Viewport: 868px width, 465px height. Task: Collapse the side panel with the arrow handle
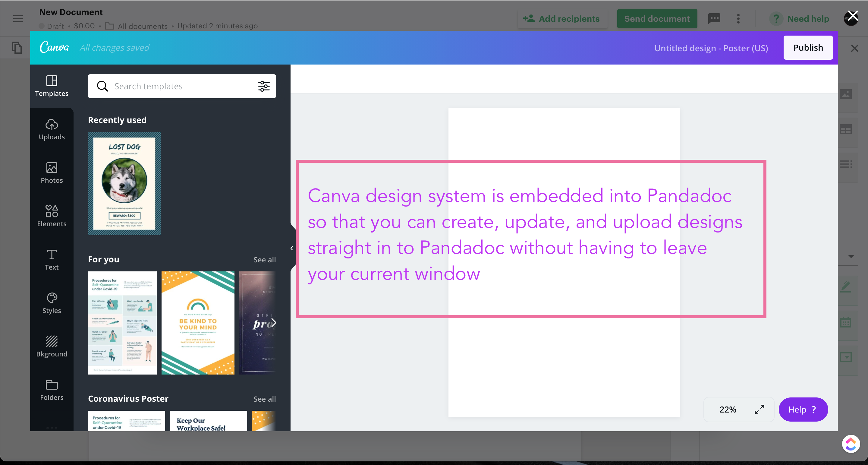tap(292, 248)
